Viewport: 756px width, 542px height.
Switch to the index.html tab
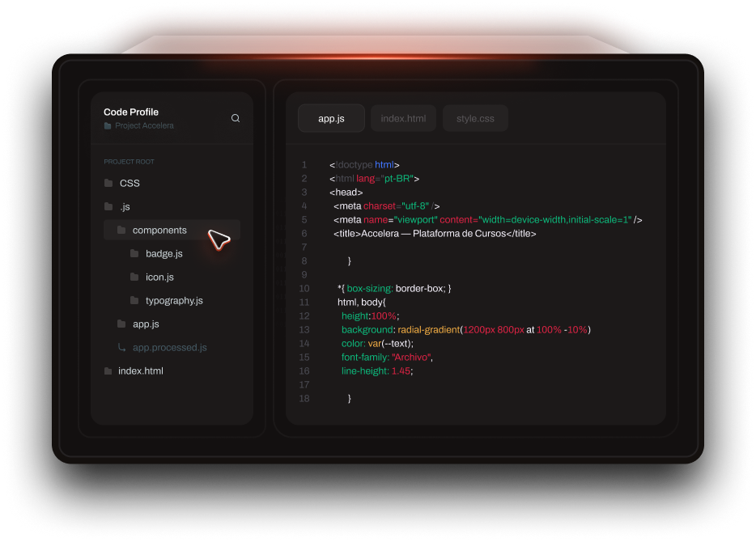point(404,119)
